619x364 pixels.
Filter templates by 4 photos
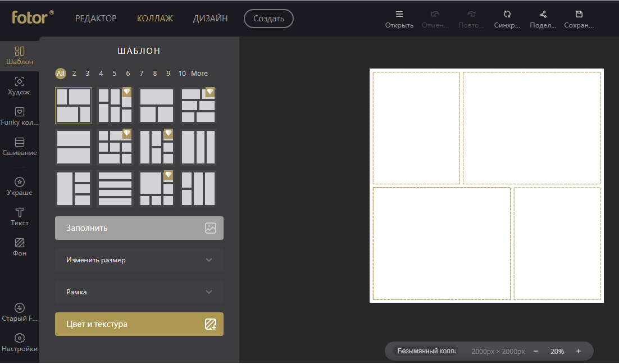coord(101,74)
